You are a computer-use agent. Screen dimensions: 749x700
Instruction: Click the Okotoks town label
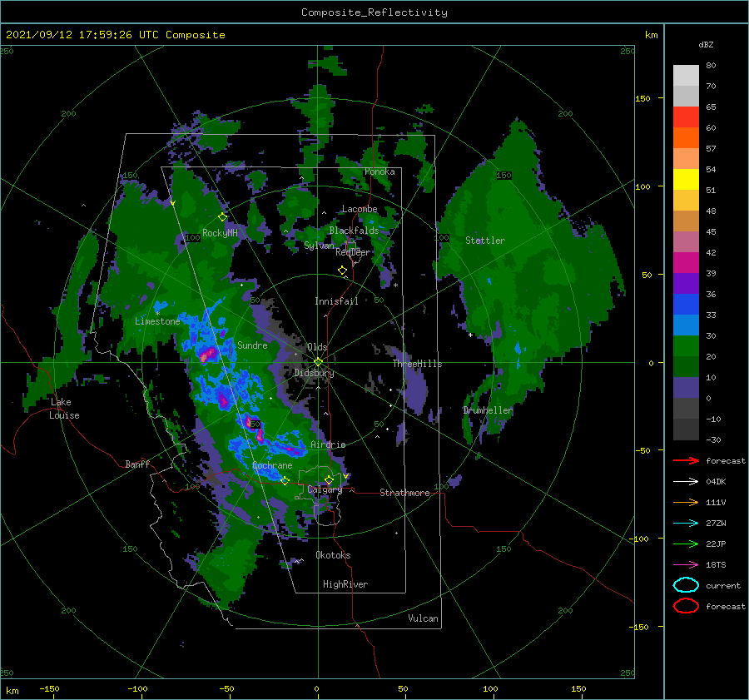click(332, 555)
